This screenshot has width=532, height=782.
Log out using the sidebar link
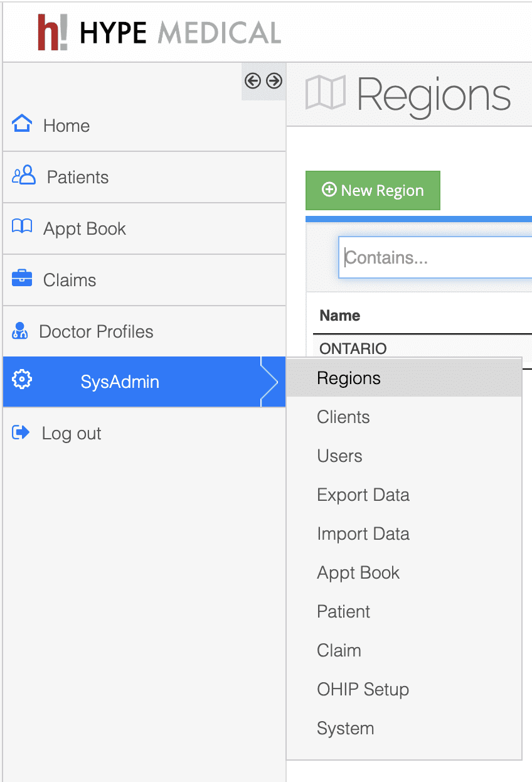coord(144,433)
